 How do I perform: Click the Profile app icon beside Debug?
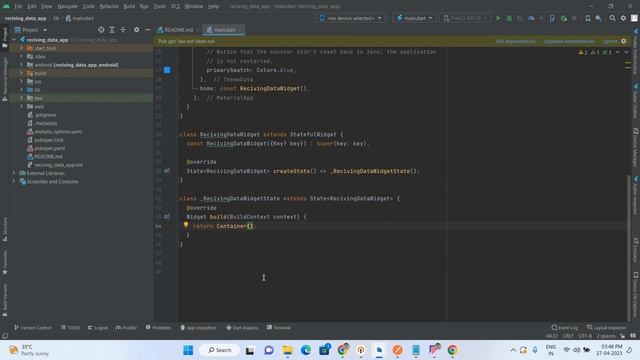[x=531, y=18]
